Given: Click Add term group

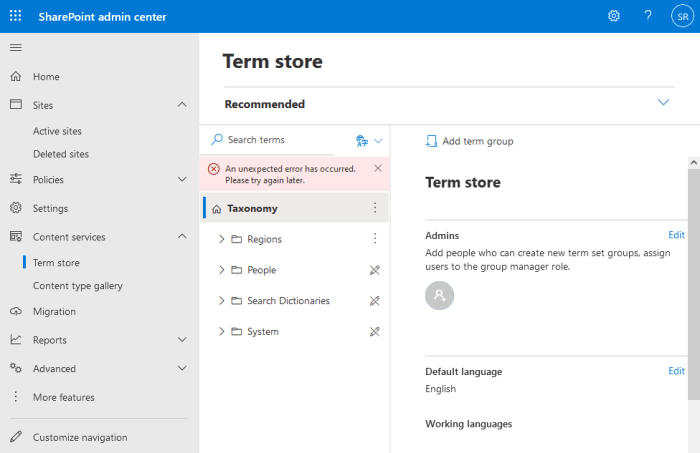Looking at the screenshot, I should [469, 141].
